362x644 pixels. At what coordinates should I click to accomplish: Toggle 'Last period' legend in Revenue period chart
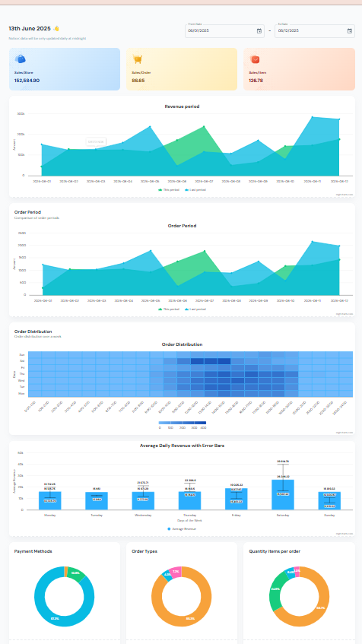pos(195,190)
